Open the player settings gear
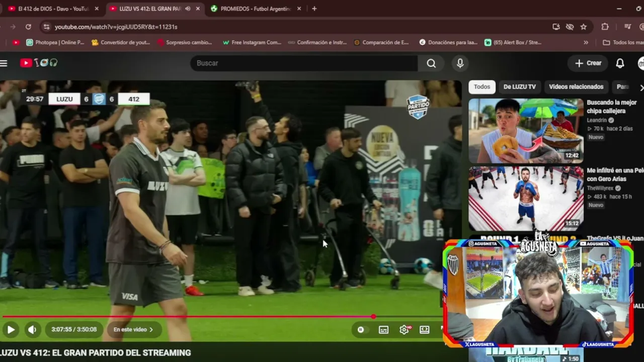This screenshot has height=362, width=644. [x=404, y=330]
